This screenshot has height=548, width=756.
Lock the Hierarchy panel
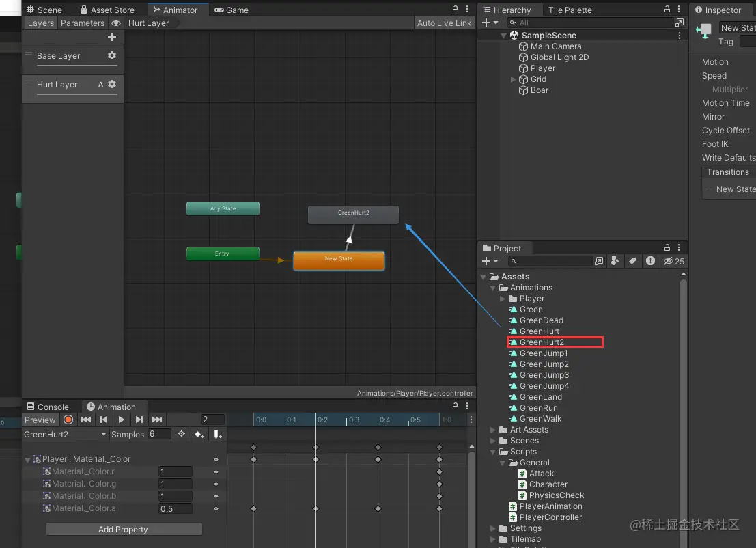point(667,9)
